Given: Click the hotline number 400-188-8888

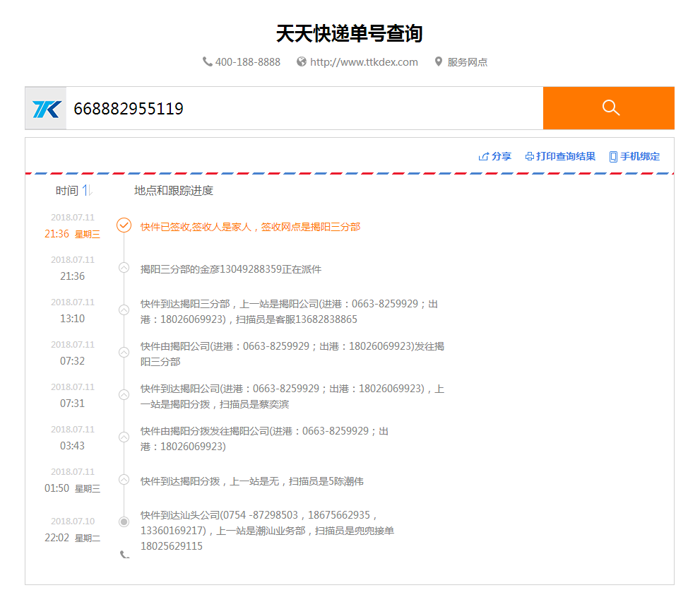Looking at the screenshot, I should [248, 62].
